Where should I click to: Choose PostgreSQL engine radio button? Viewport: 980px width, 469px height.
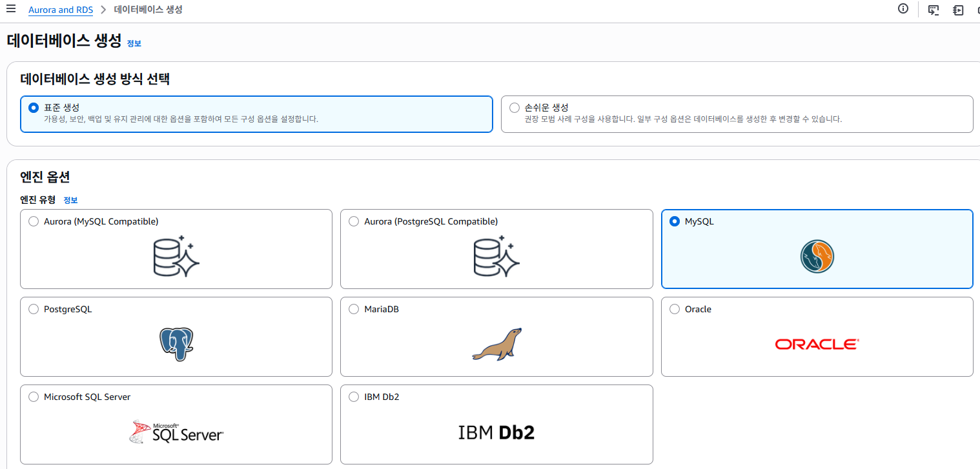34,309
